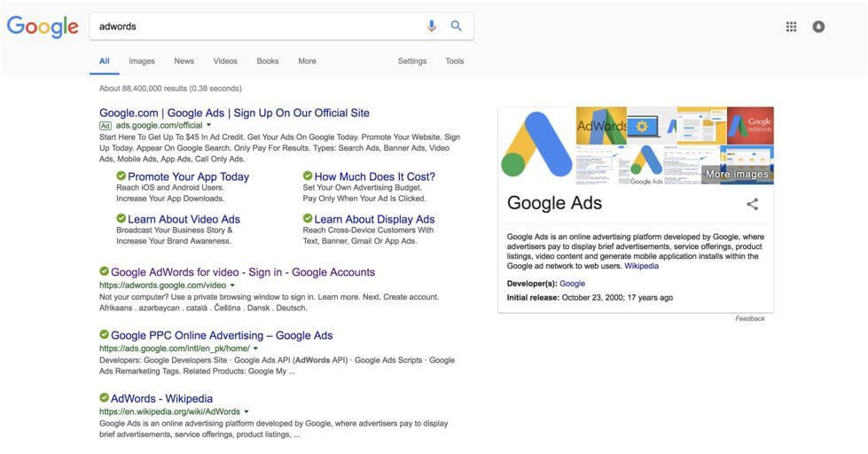
Task: Click the Google developer link
Action: (573, 284)
